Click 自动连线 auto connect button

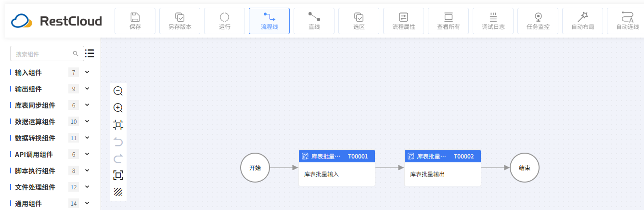coord(626,21)
